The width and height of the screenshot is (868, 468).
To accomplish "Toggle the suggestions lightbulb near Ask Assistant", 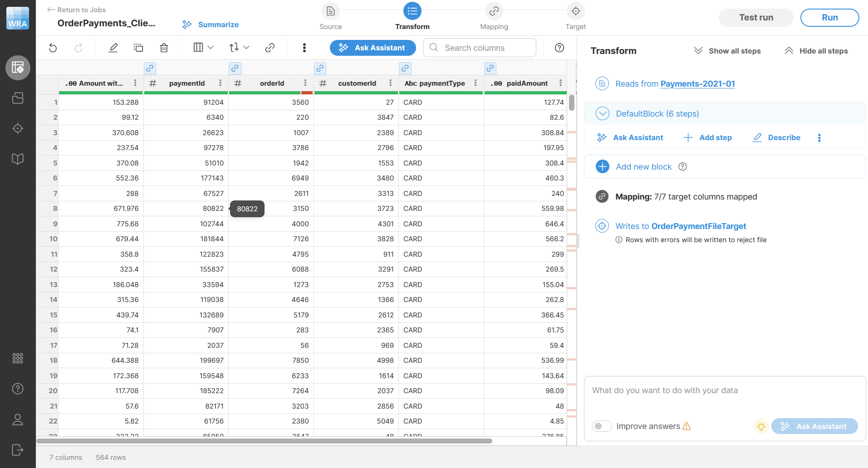I will (x=761, y=426).
